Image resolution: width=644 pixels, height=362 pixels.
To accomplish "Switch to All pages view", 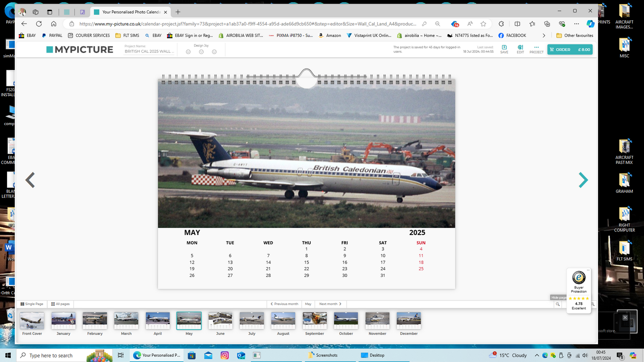I will 61,304.
